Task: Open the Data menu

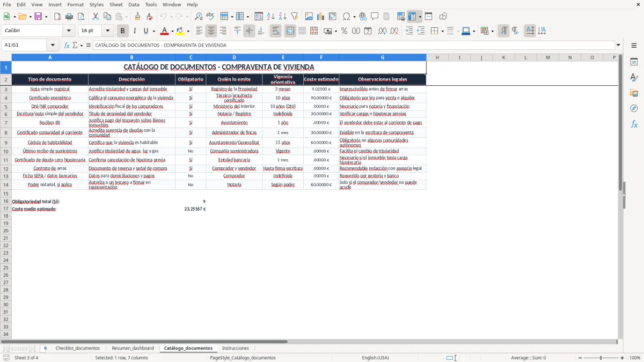Action: 134,4
